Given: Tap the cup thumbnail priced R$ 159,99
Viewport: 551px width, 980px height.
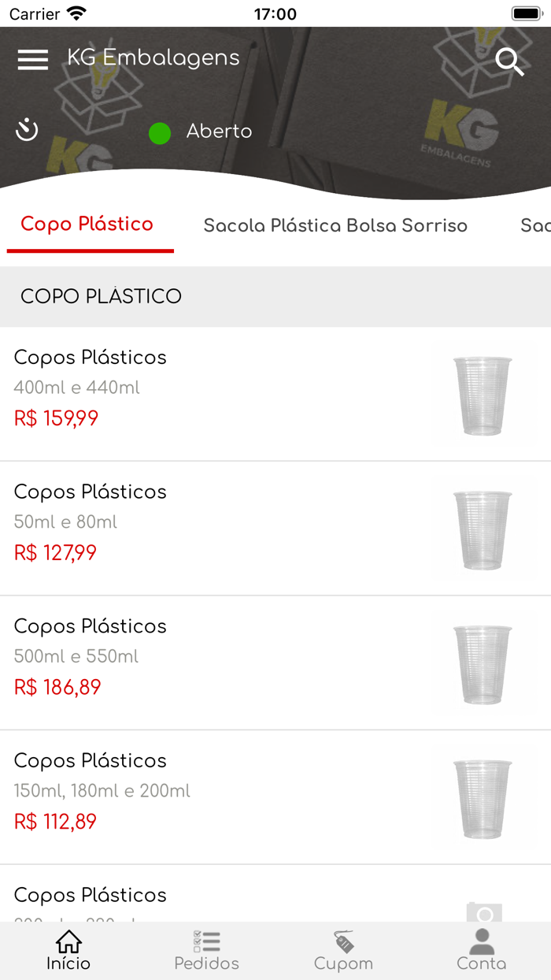Looking at the screenshot, I should [x=482, y=395].
